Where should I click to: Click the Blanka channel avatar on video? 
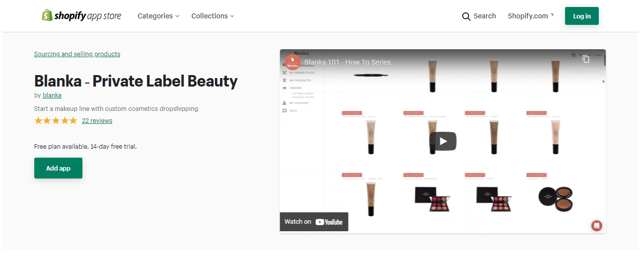click(x=292, y=63)
